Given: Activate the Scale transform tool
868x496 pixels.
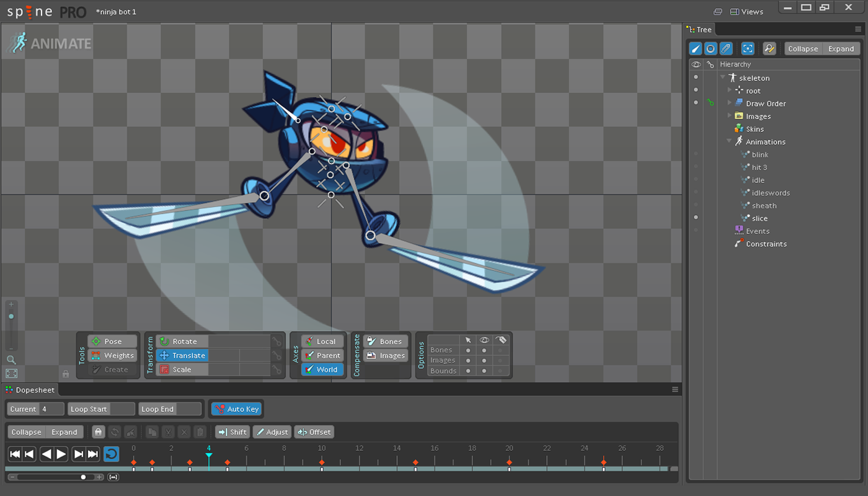Looking at the screenshot, I should (182, 370).
